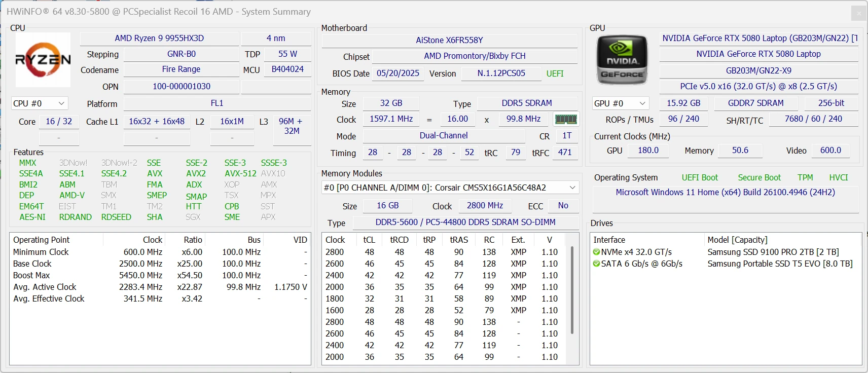
Task: Click the AiStone X6FR558Y motherboard field
Action: [449, 41]
